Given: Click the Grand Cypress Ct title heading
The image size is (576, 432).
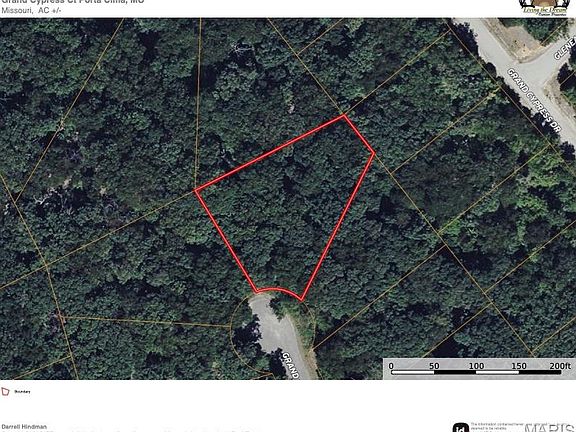Looking at the screenshot, I should pyautogui.click(x=73, y=2).
